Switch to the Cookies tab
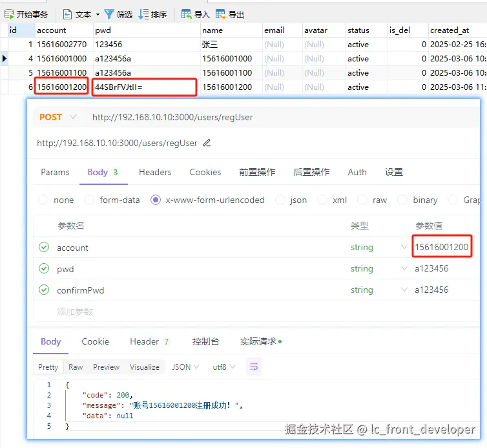Screen dimensions: 487x448 (205, 172)
